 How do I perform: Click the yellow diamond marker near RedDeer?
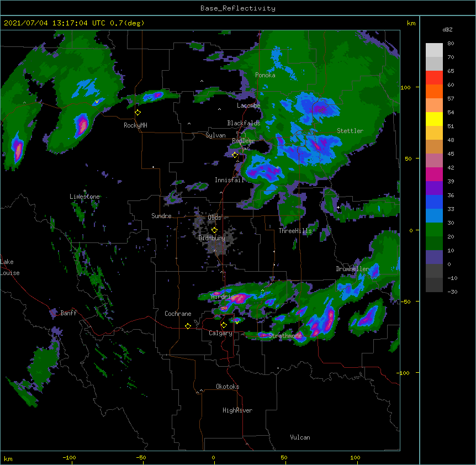click(235, 155)
